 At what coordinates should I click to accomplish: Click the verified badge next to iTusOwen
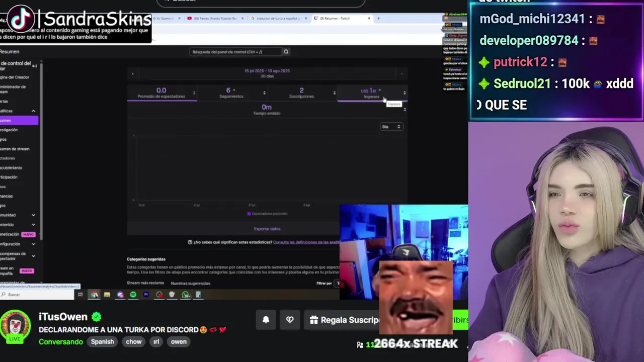(97, 317)
